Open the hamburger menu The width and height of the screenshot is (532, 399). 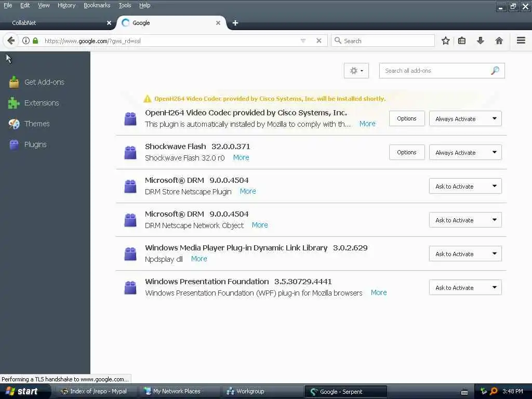pyautogui.click(x=521, y=41)
